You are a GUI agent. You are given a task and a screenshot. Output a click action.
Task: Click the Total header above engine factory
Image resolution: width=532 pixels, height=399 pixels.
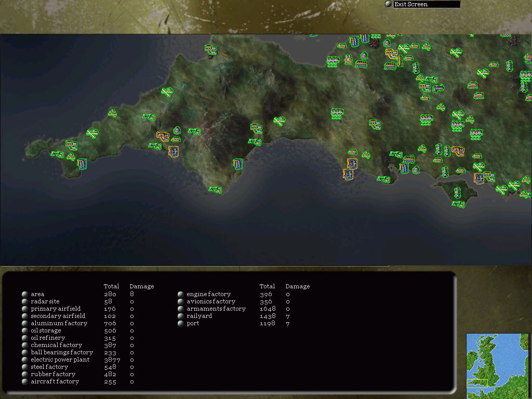tap(268, 286)
